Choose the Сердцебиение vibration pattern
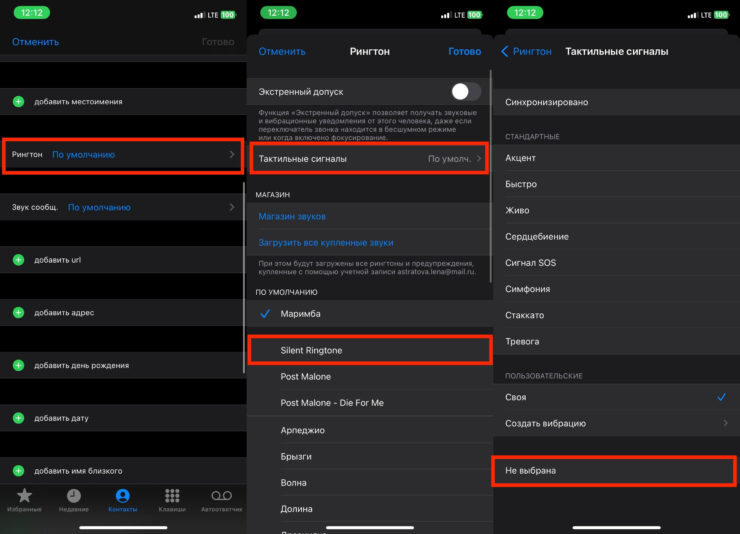 pos(538,237)
